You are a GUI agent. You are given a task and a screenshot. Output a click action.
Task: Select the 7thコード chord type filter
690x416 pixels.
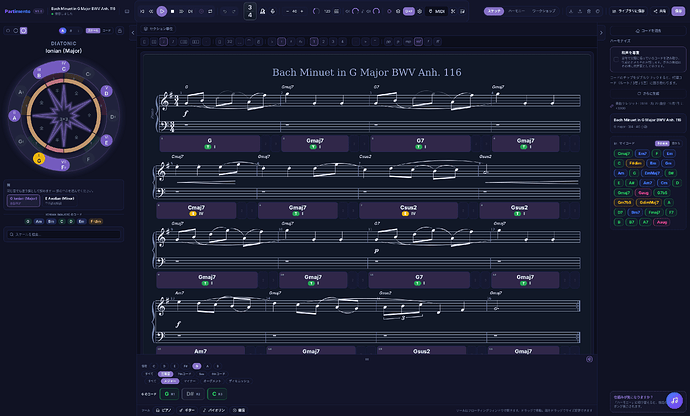184,374
